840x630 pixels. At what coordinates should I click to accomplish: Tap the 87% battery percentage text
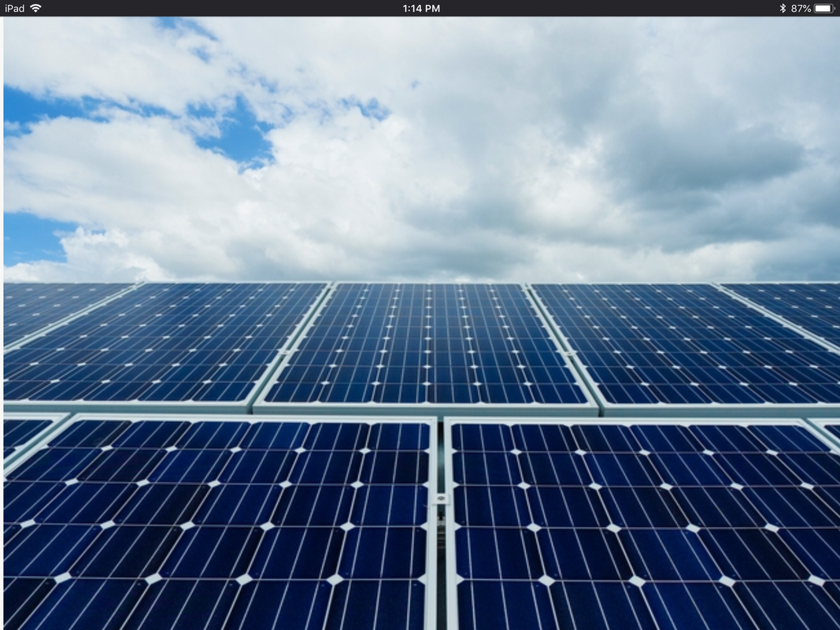(801, 8)
